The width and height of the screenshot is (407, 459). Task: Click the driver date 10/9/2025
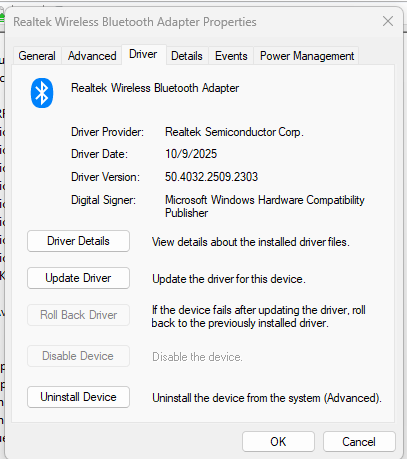[x=191, y=154]
